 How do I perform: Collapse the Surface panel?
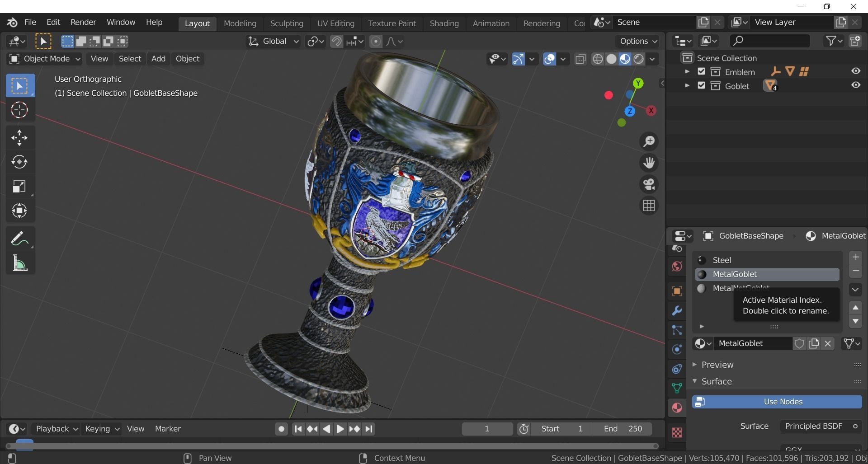pos(716,381)
